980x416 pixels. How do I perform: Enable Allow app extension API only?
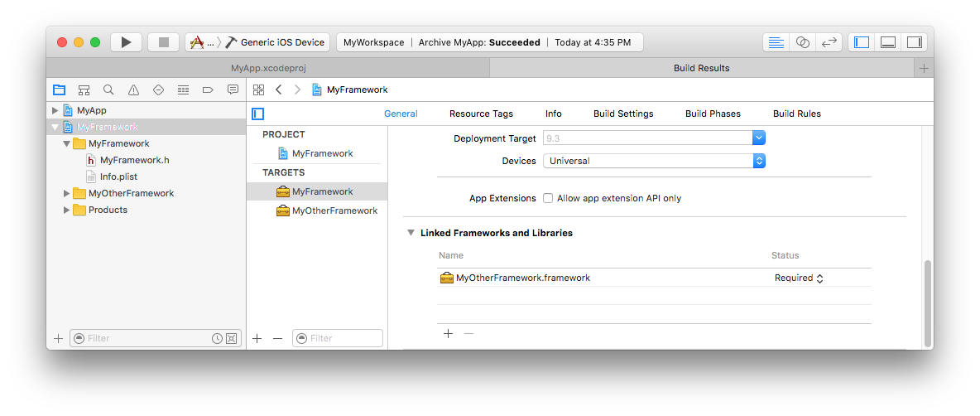coord(548,199)
